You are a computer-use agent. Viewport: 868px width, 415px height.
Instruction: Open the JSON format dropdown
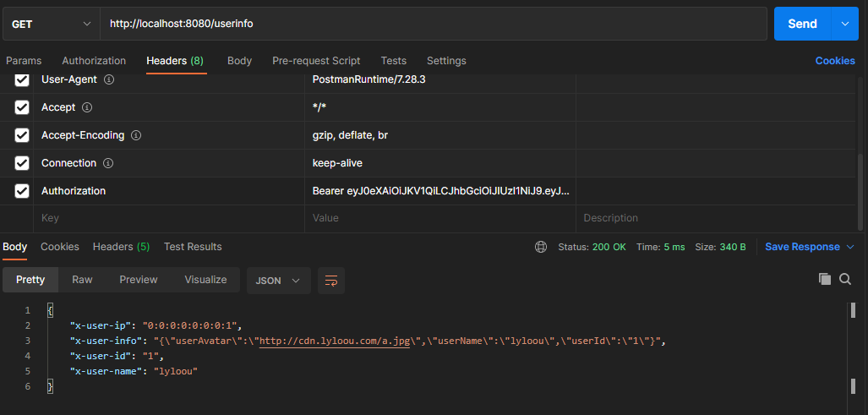pos(279,280)
